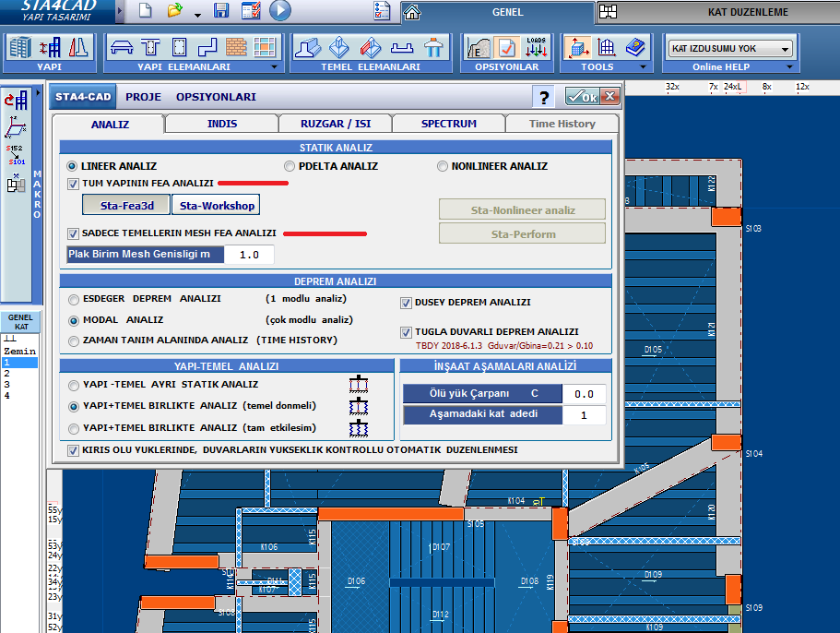This screenshot has height=633, width=840.
Task: Confirm the dialog with the OK button
Action: [x=581, y=97]
